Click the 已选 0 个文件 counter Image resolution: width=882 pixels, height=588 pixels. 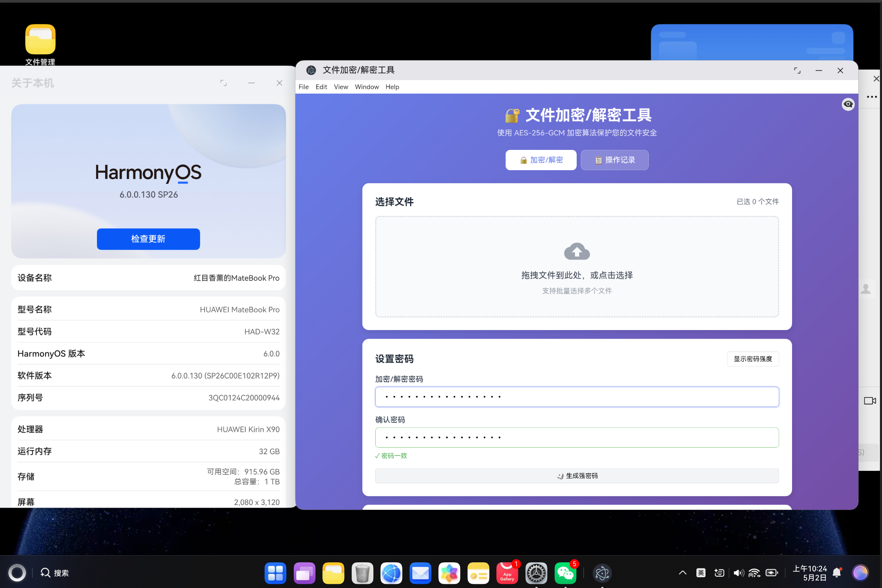(757, 202)
